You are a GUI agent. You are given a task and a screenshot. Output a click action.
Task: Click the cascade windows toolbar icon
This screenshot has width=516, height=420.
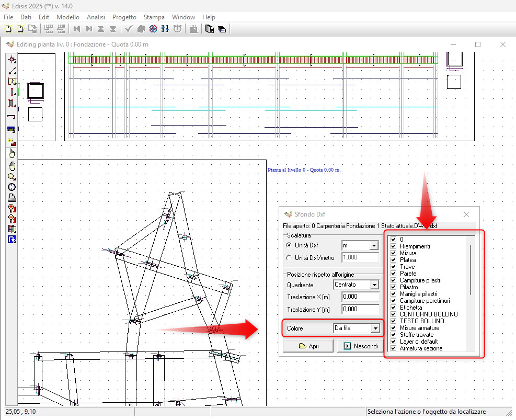(x=222, y=29)
